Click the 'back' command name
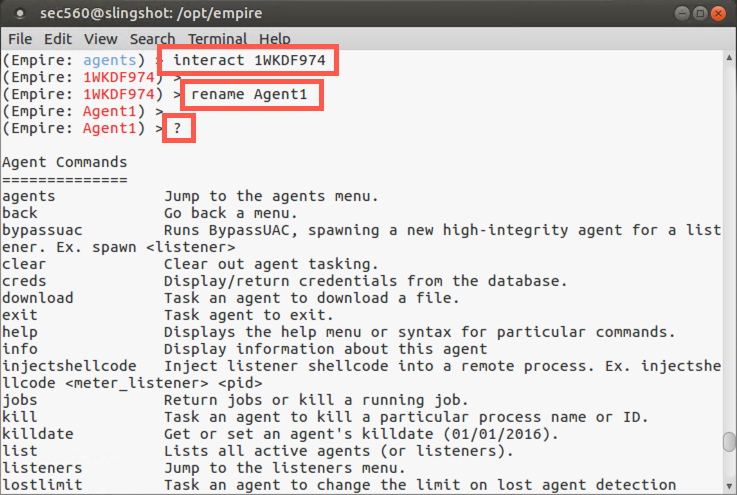Screen dimensions: 737x495 [x=20, y=213]
